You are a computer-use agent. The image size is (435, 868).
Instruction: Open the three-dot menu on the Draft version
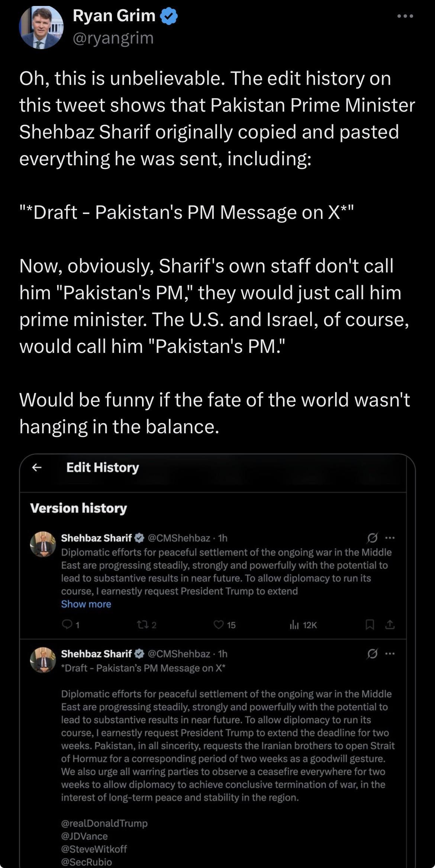[390, 654]
